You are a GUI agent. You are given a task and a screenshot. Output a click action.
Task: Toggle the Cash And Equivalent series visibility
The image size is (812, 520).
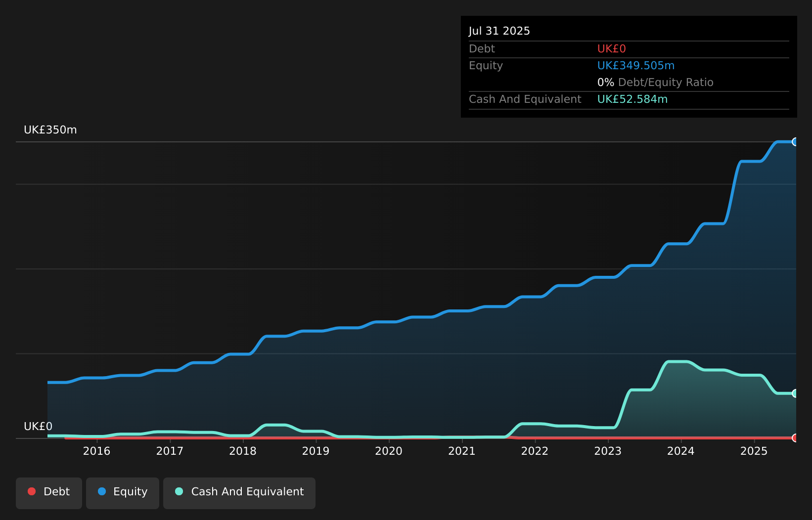(239, 492)
